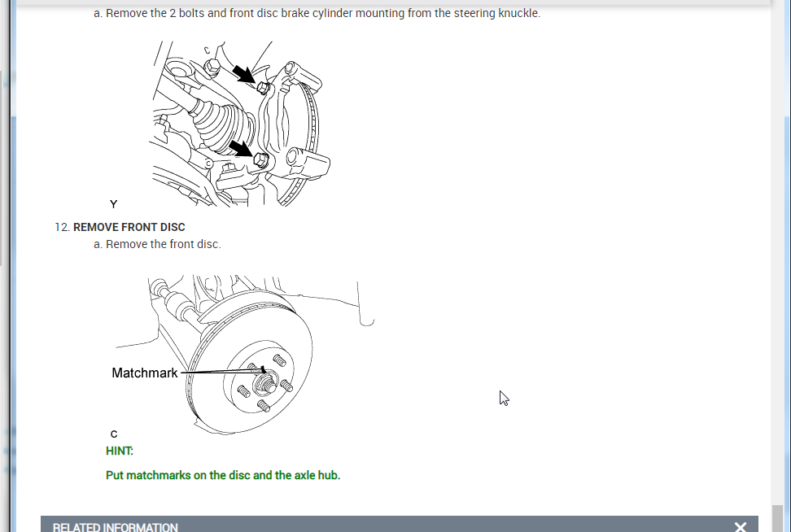Click the Related Information header bar
The width and height of the screenshot is (791, 532).
pos(399,524)
